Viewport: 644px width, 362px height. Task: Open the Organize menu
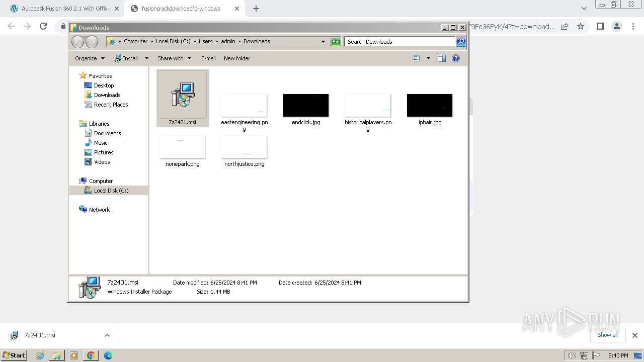pyautogui.click(x=90, y=58)
